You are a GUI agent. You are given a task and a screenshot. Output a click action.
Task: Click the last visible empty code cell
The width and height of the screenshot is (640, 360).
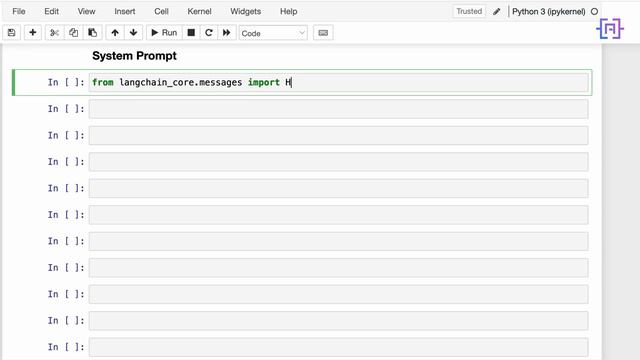pos(338,347)
